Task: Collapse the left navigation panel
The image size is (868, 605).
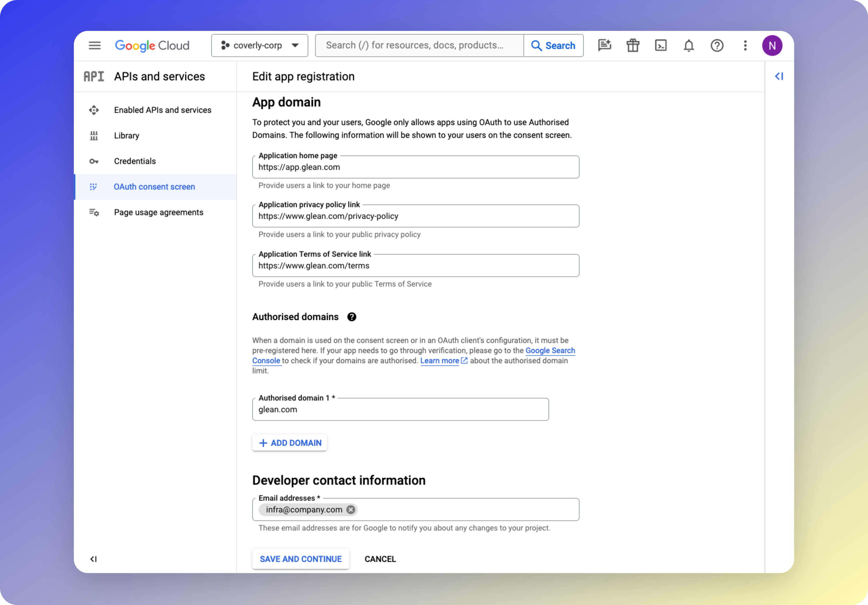Action: (x=94, y=559)
